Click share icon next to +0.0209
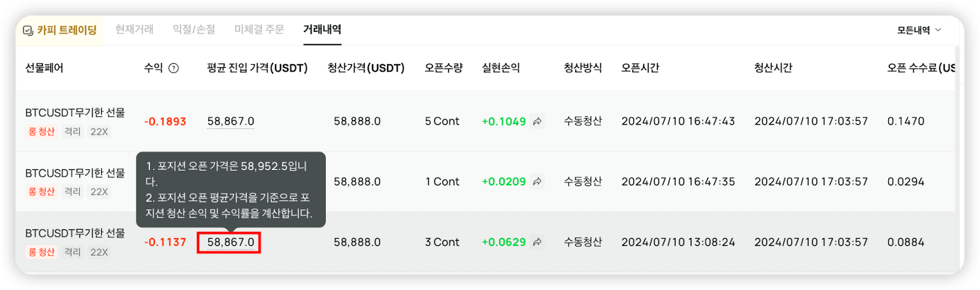980x290 pixels. pyautogui.click(x=537, y=182)
